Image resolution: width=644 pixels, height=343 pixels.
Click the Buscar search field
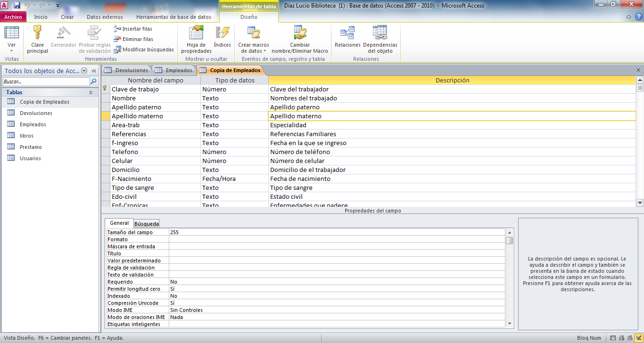45,82
